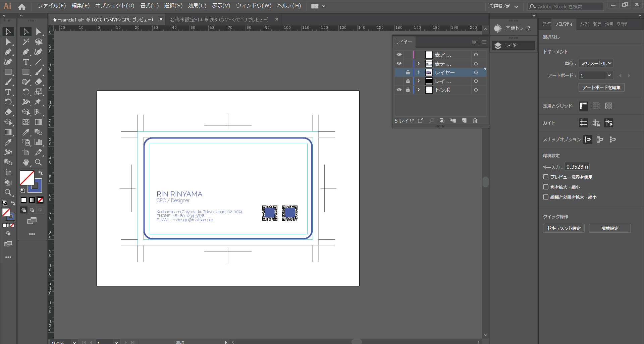
Task: Create a new layer with the Layers panel icon
Action: click(x=464, y=121)
